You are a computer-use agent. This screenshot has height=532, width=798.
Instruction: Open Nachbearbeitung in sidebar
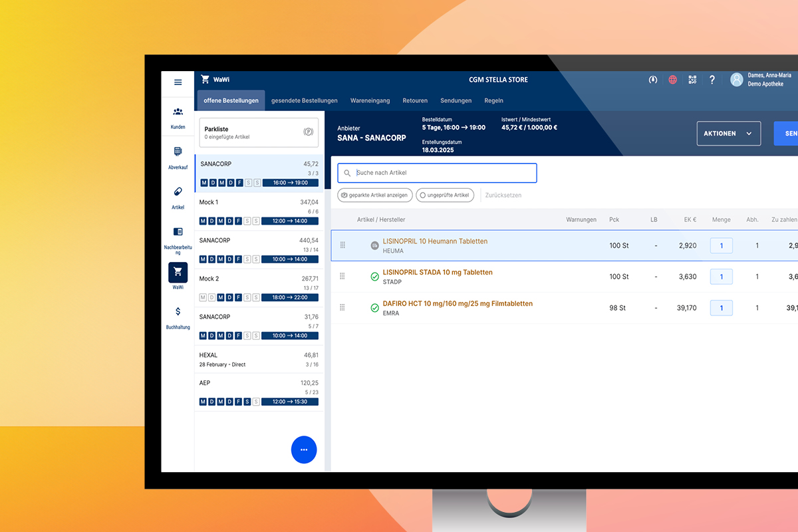[178, 239]
